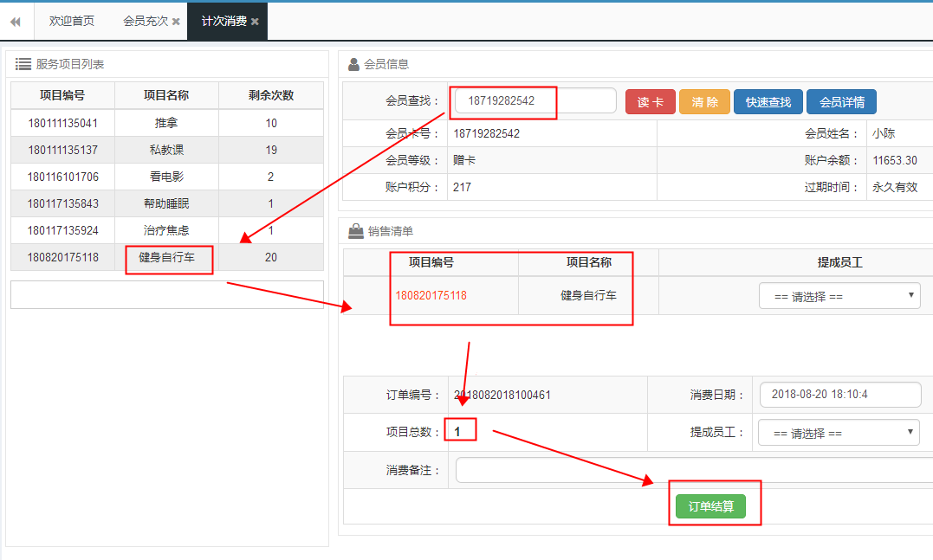Click the empty box under service list
The width and height of the screenshot is (933, 560).
point(166,294)
